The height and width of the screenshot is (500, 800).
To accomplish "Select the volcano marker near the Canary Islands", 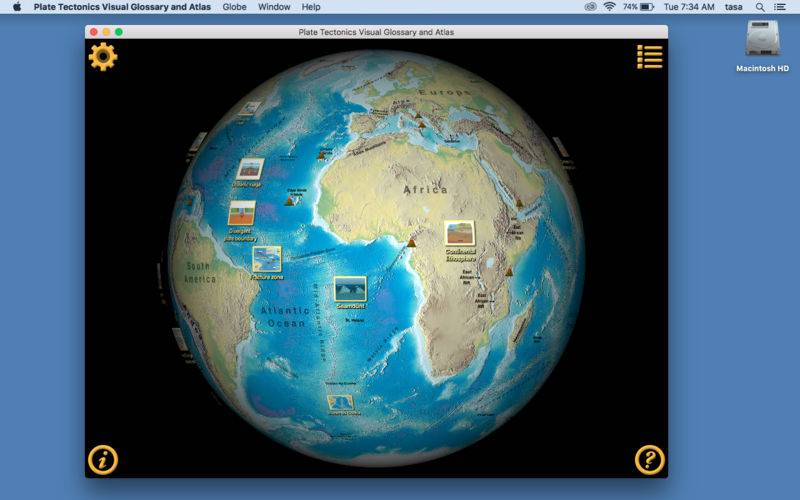I will click(x=322, y=155).
